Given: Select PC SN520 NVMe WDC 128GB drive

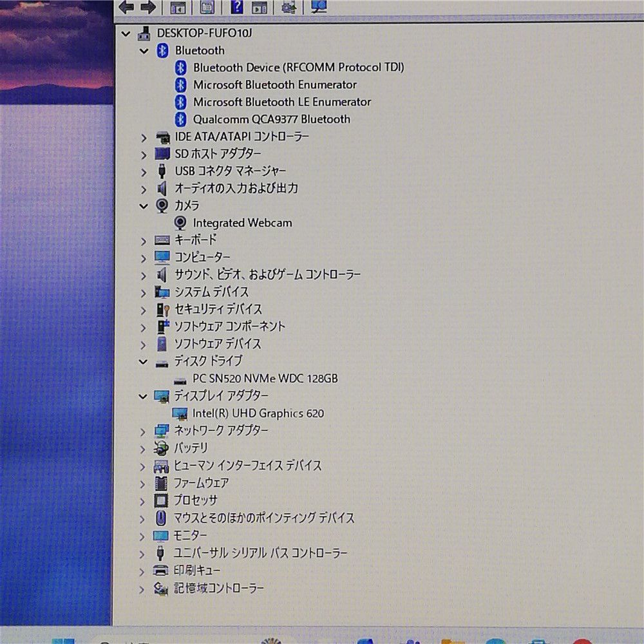Looking at the screenshot, I should (264, 379).
